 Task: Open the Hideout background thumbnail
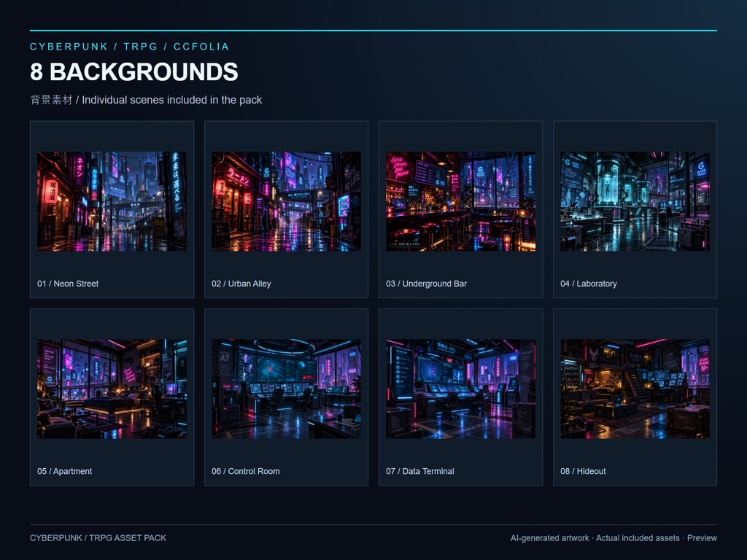[635, 389]
